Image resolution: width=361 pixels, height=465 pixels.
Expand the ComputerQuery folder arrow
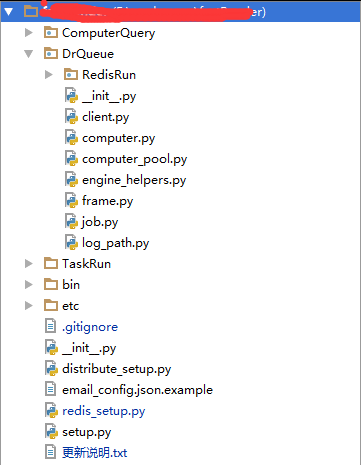29,33
